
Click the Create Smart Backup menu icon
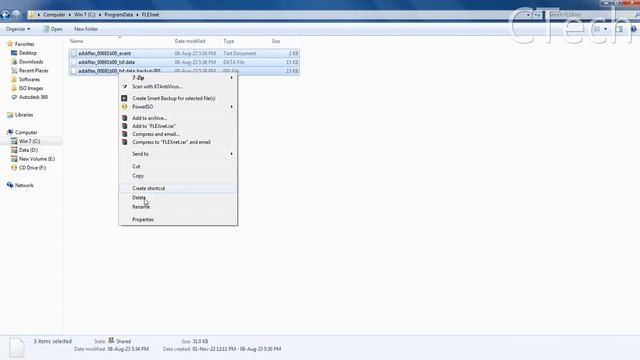pyautogui.click(x=124, y=98)
